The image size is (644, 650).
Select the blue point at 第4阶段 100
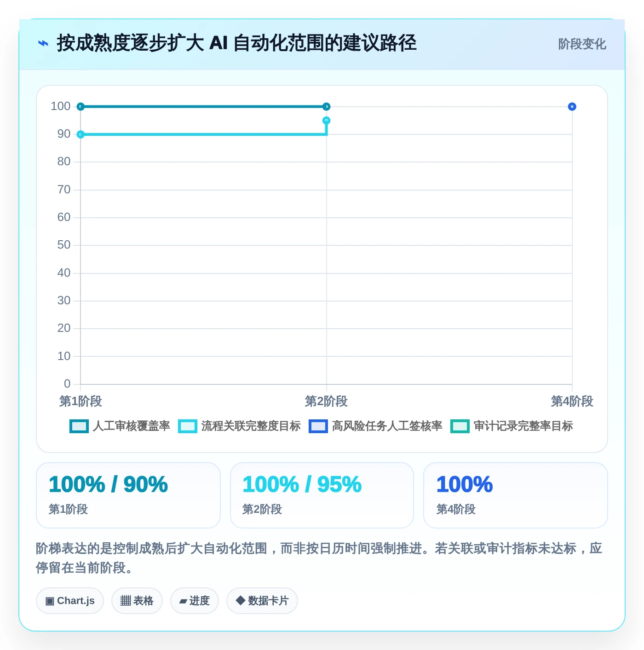click(572, 107)
